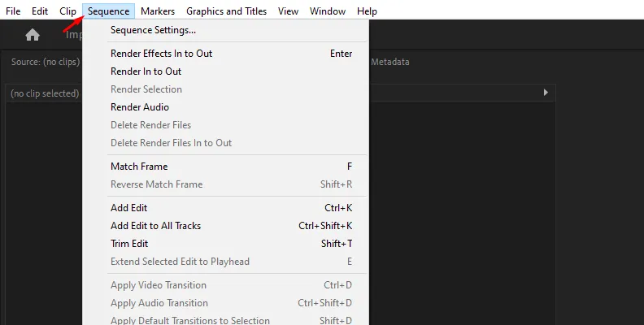Choose Sequence Settings from the menu
This screenshot has height=325, width=644.
click(153, 30)
